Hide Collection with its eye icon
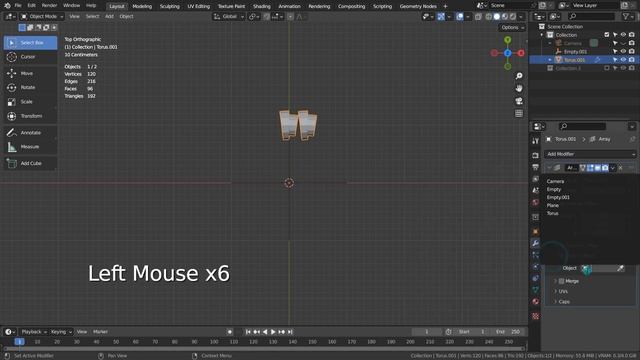This screenshot has width=640, height=360. tap(623, 35)
